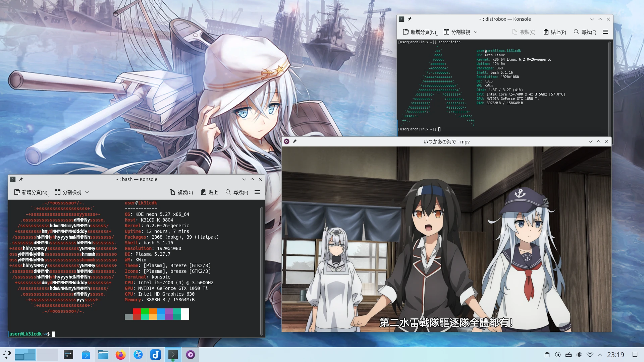644x362 pixels.
Task: Launch Firefox from the taskbar
Action: click(121, 355)
